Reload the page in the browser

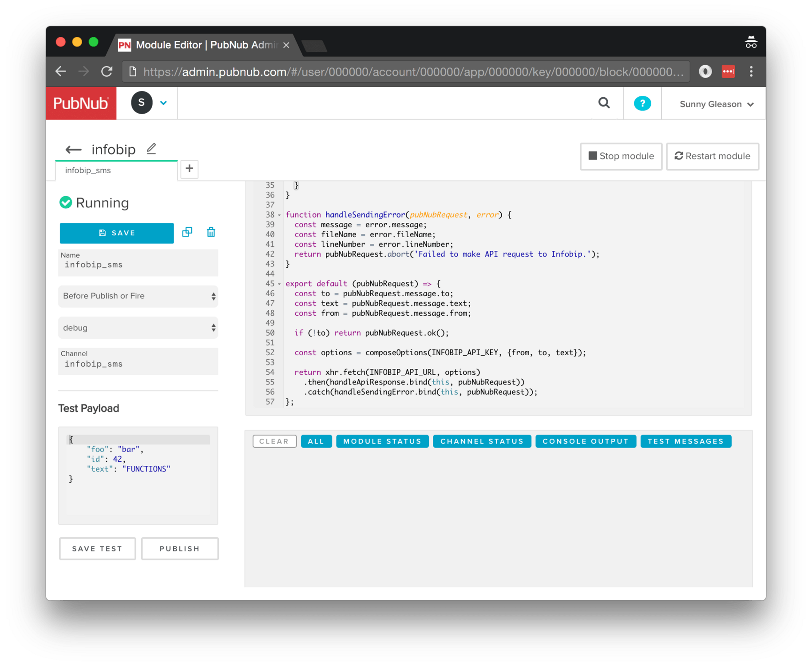point(107,71)
